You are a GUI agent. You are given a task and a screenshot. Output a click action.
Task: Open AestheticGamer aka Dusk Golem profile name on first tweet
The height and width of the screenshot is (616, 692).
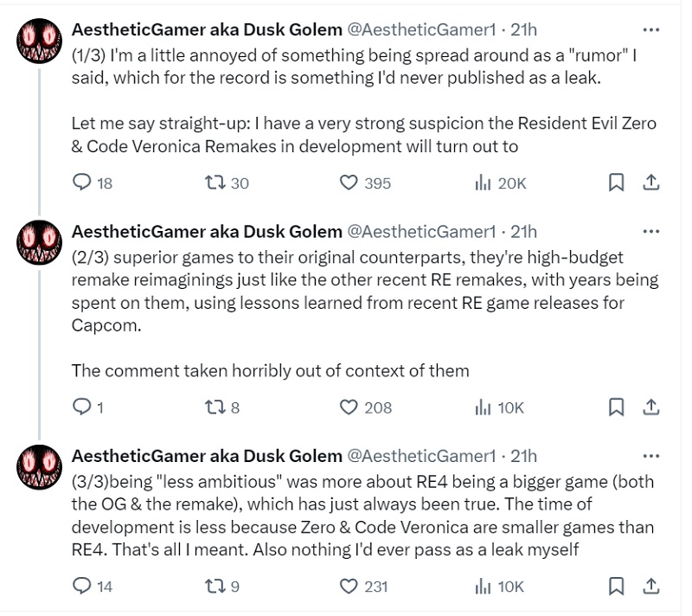(207, 29)
